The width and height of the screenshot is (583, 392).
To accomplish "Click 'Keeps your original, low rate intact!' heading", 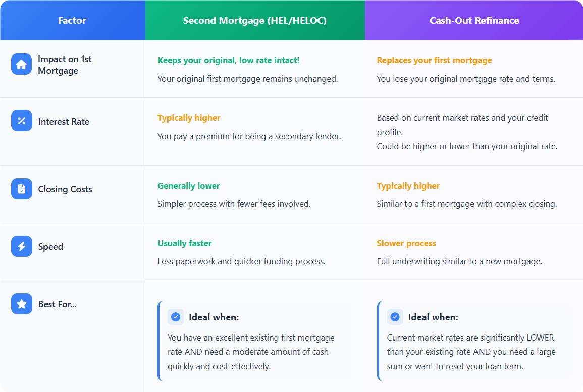I will tap(228, 60).
